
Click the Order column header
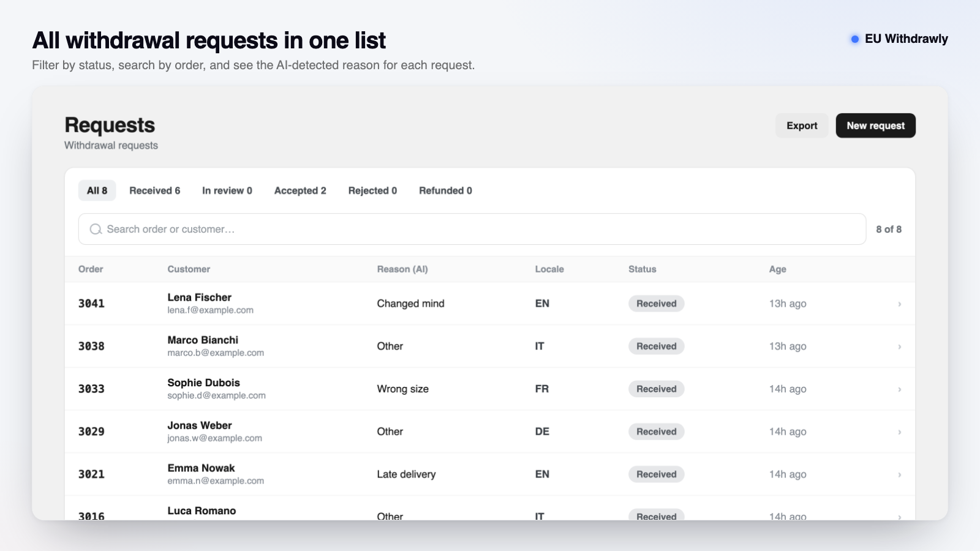tap(91, 269)
